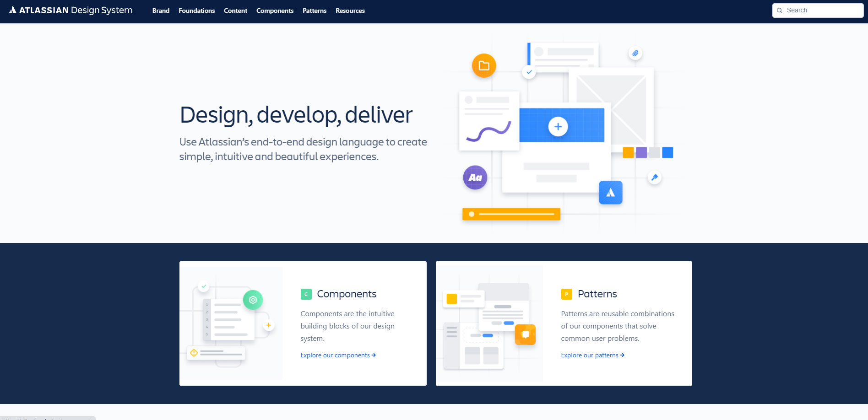The width and height of the screenshot is (868, 420).
Task: Click the green target icon in Components art
Action: [x=253, y=300]
